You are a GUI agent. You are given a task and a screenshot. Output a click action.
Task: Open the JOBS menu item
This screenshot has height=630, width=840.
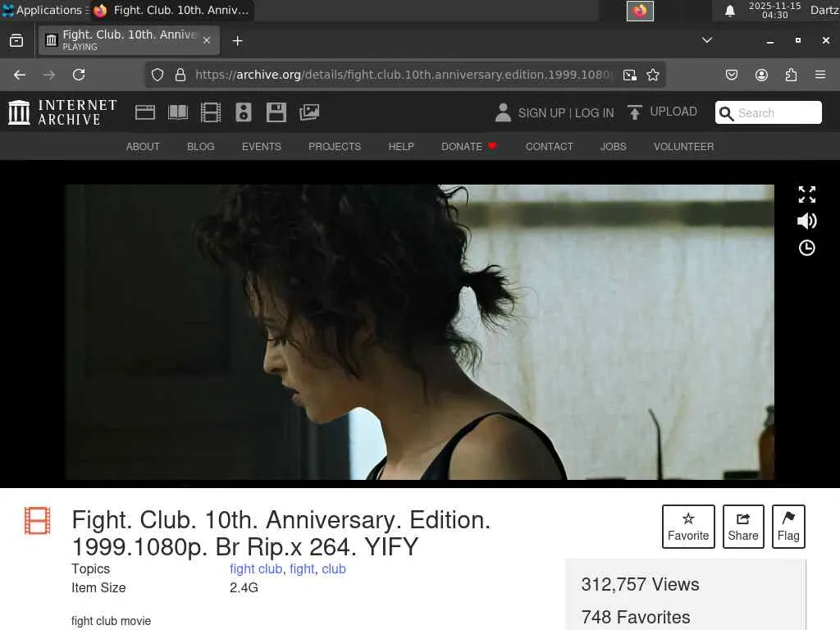[x=614, y=146]
